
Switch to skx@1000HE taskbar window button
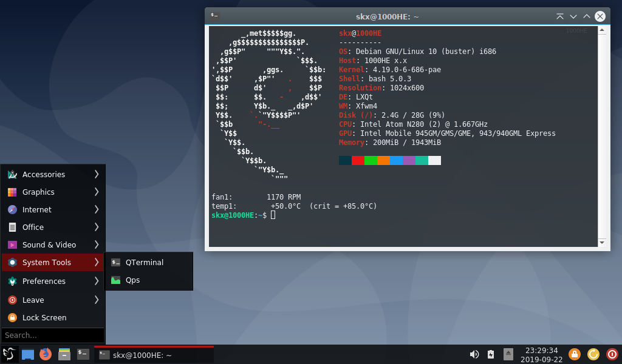(x=154, y=355)
